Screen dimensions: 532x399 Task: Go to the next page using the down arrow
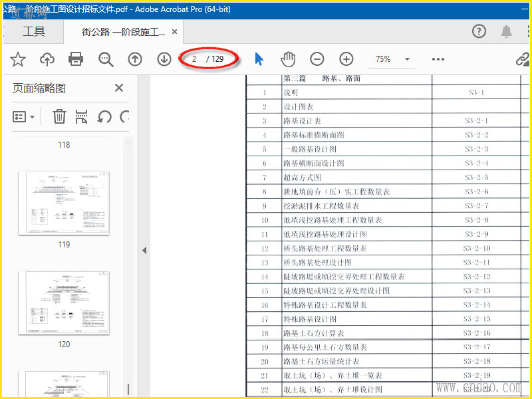pos(164,59)
